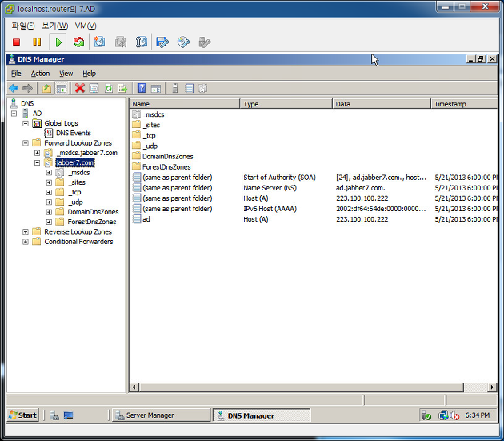Go forward with the gray right arrow
This screenshot has width=504, height=441.
point(27,88)
